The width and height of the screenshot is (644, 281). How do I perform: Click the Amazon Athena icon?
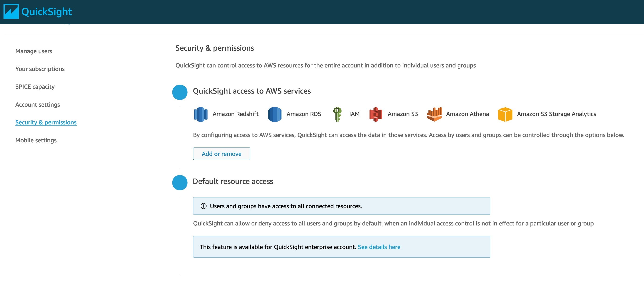point(434,114)
